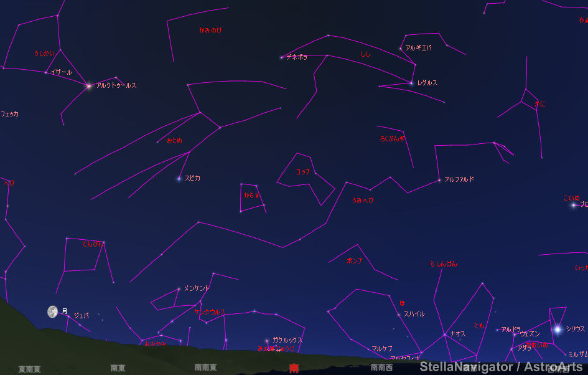Select the star Menkent (メンケント)
This screenshot has height=375, width=588.
[x=179, y=289]
